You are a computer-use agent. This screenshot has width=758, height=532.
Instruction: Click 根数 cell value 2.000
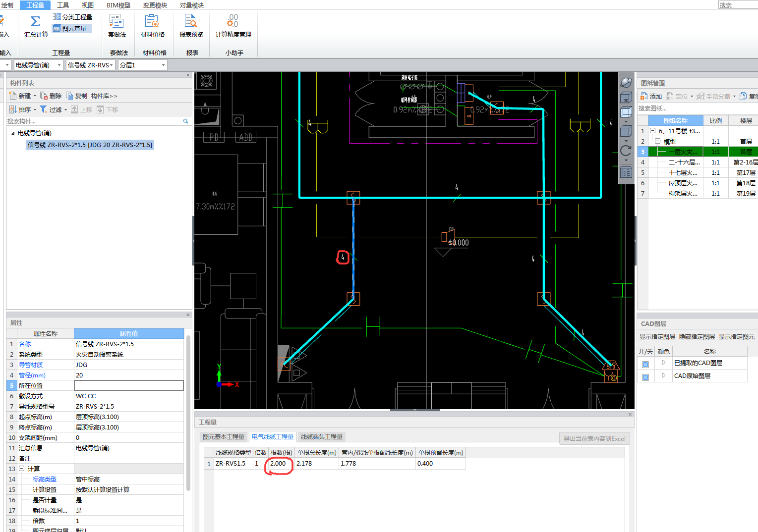pyautogui.click(x=281, y=464)
